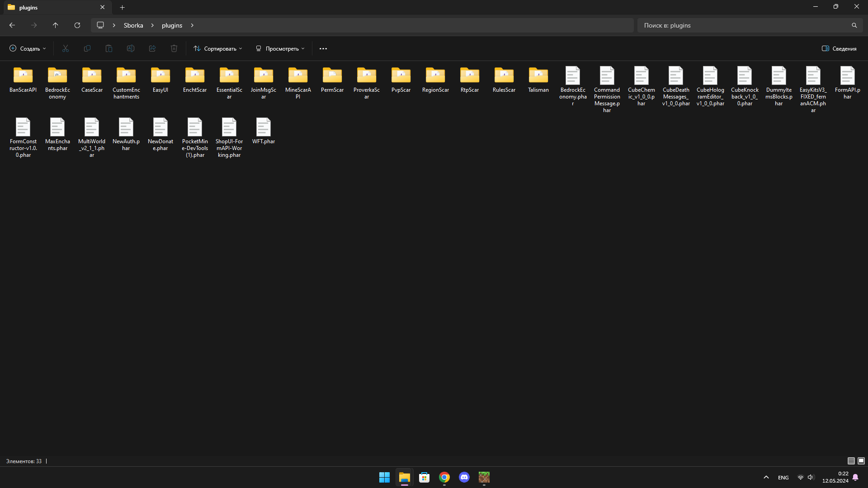Click the Share icon in toolbar

(152, 48)
